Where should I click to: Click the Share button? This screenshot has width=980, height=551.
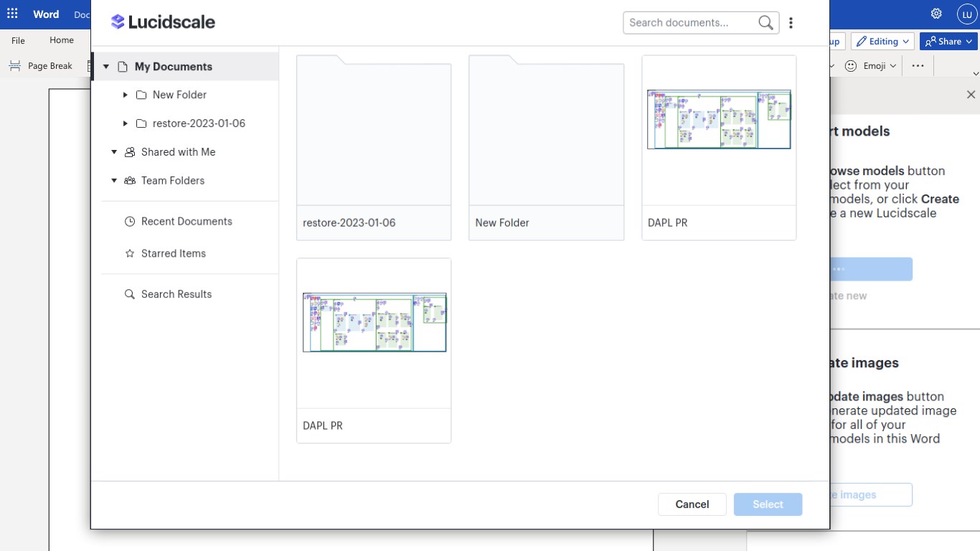948,42
